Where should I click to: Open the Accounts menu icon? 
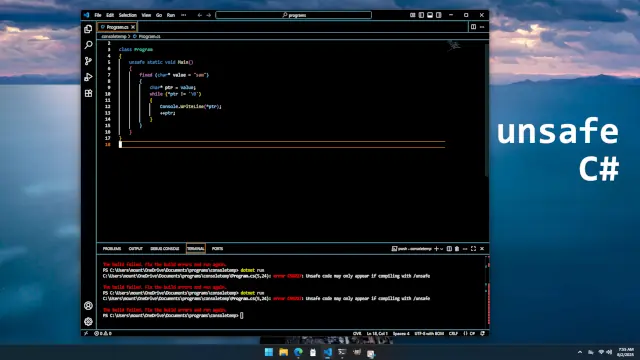(x=88, y=306)
